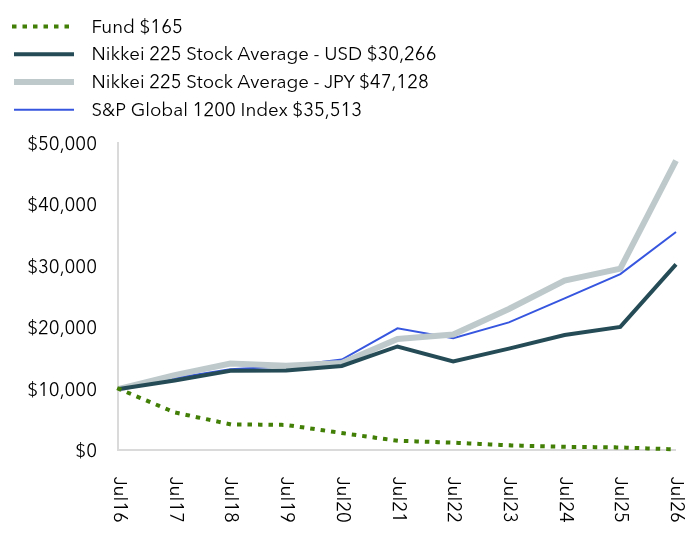
Task: Click the thin blue S&P legend line swatch
Action: [44, 110]
